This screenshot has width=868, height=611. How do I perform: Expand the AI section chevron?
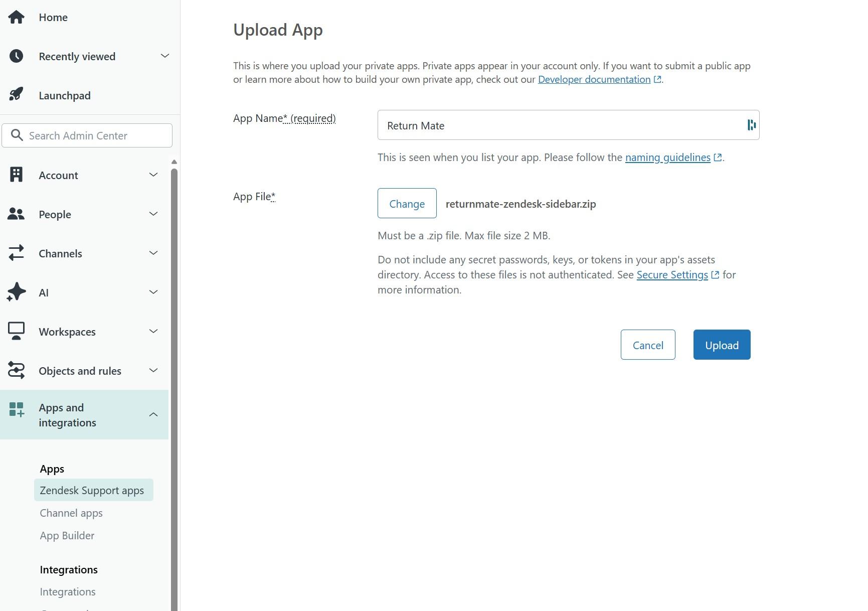pos(153,292)
